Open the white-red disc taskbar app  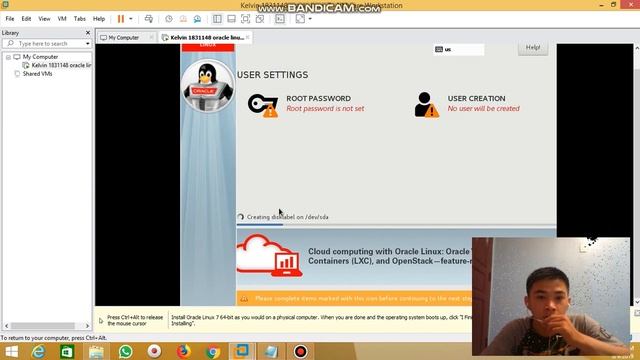coord(154,351)
